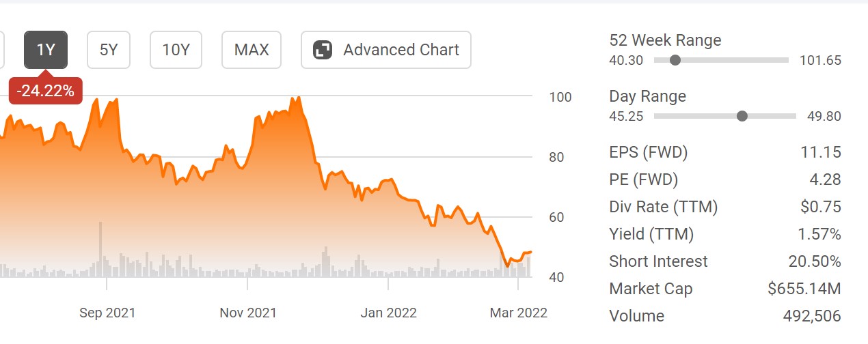Click the PE (FWD) label
Viewport: 868px width, 344px height.
(x=643, y=180)
